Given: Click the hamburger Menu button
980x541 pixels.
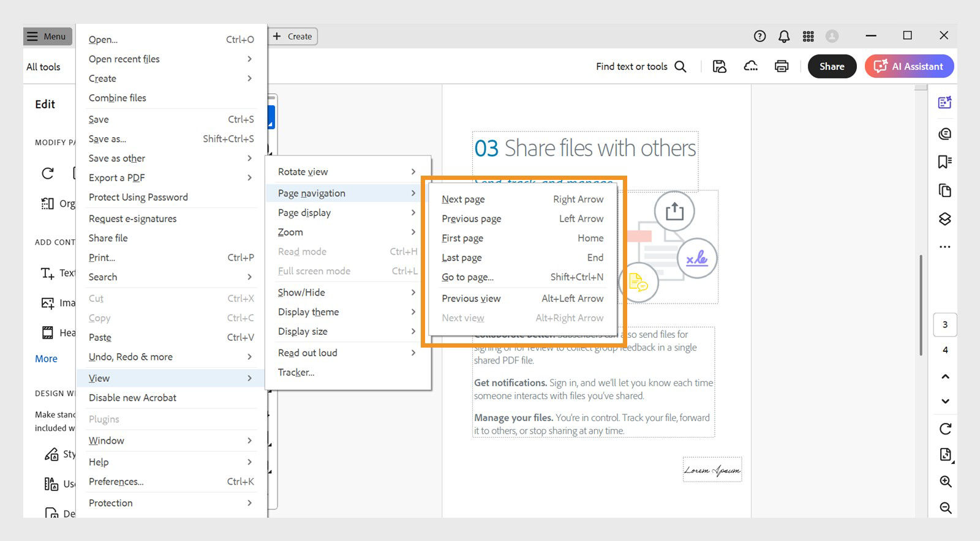Looking at the screenshot, I should tap(48, 37).
